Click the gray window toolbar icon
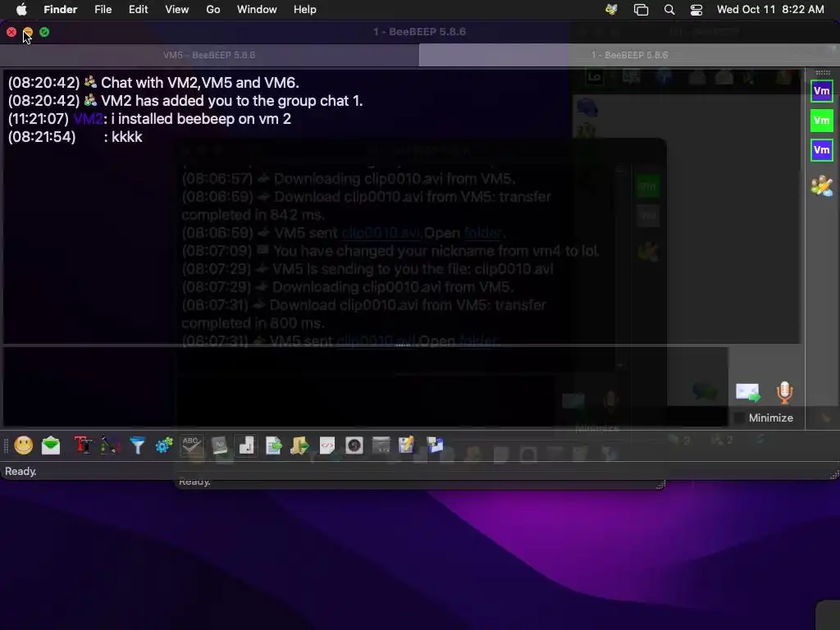The height and width of the screenshot is (630, 840). (381, 445)
